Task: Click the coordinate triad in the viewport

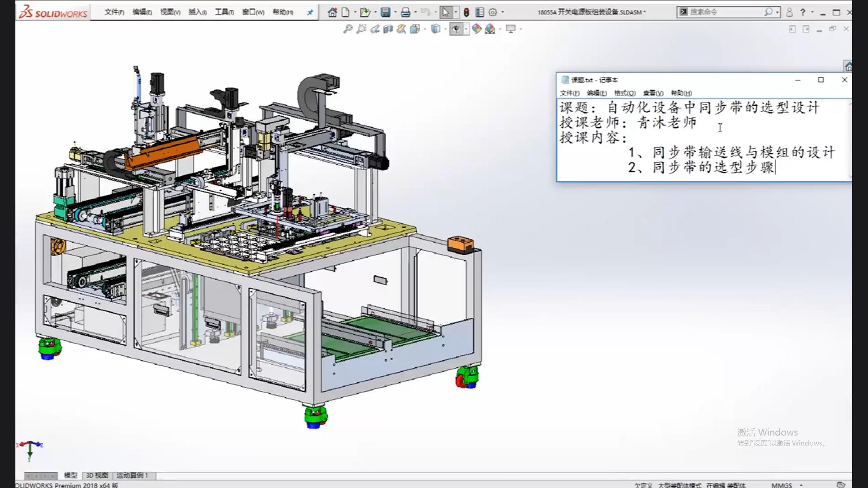Action: tap(30, 450)
